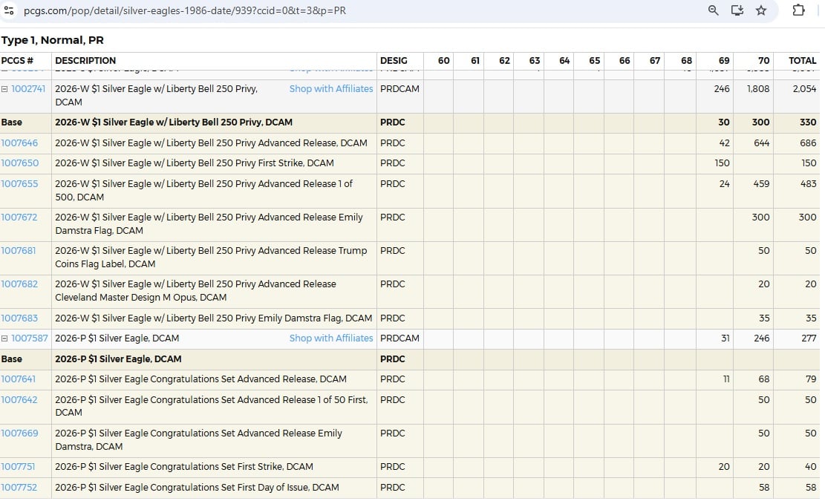This screenshot has height=504, width=825.
Task: Click 459 count in Advanced Release 1 of 500 row
Action: pyautogui.click(x=761, y=183)
